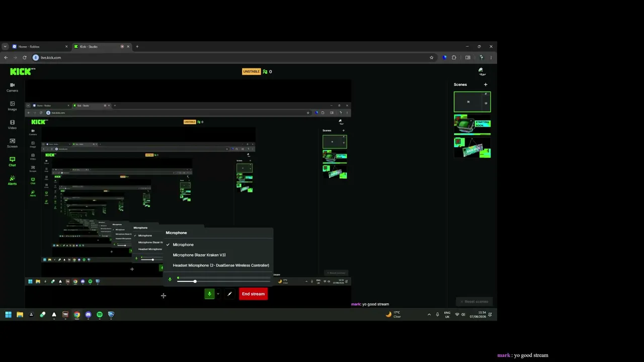Click the taskbar microphone tray icon

pyautogui.click(x=437, y=315)
